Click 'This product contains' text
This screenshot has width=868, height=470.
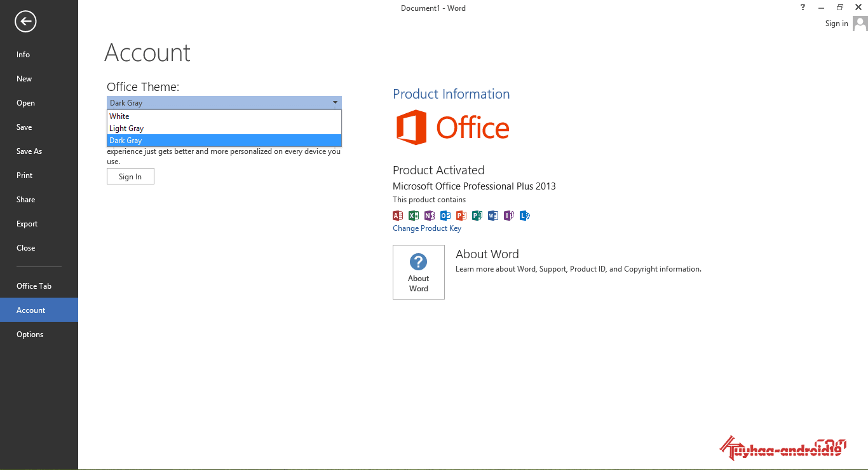pyautogui.click(x=429, y=200)
